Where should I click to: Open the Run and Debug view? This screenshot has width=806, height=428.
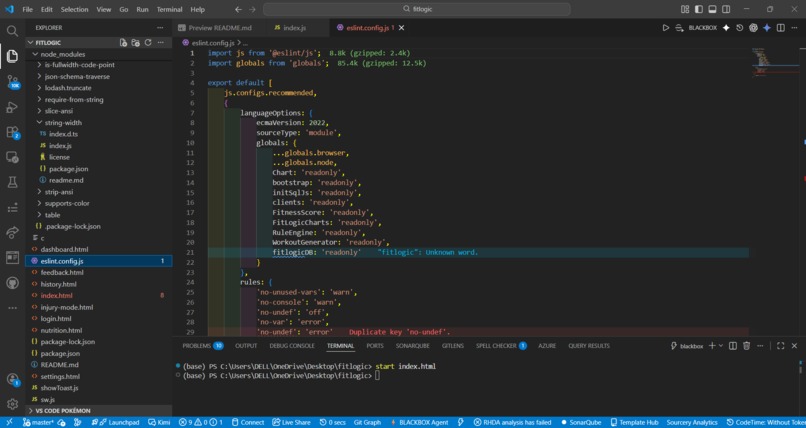[12, 107]
